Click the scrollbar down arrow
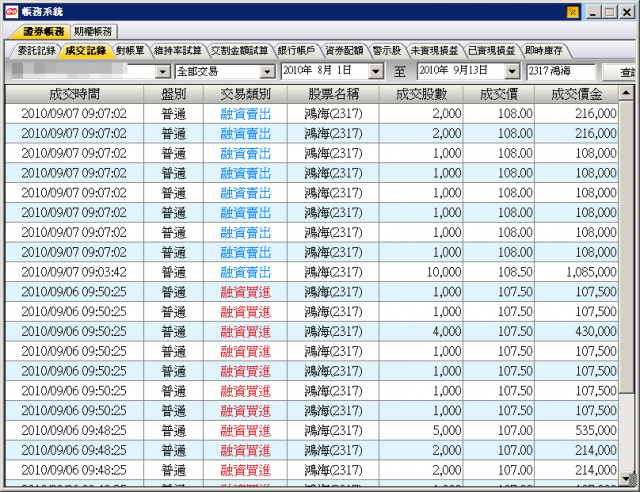Image resolution: width=640 pixels, height=492 pixels. pos(626,479)
